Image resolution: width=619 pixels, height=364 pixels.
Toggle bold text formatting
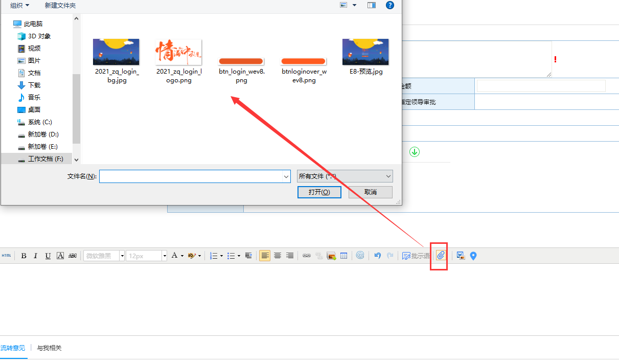(x=24, y=256)
